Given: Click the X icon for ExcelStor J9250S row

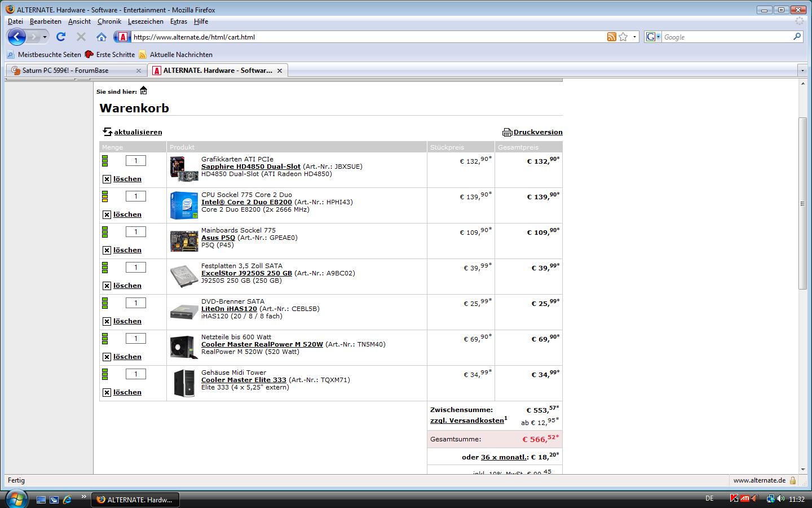Looking at the screenshot, I should 107,286.
